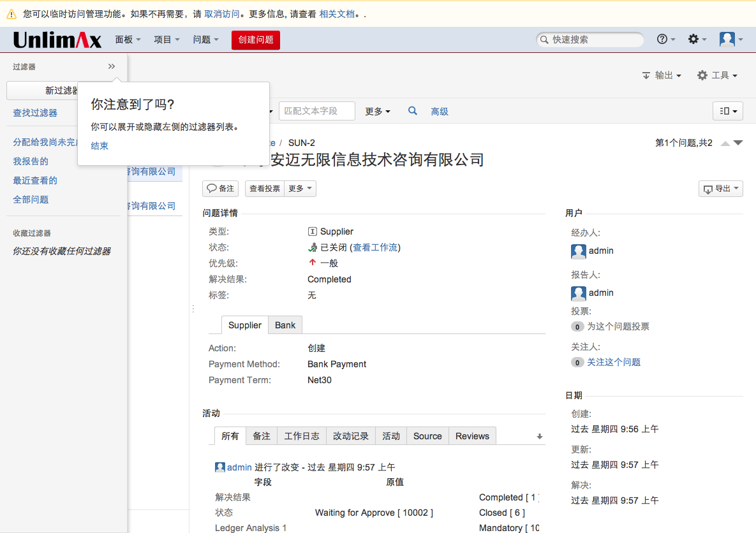This screenshot has width=756, height=533.
Task: Open the layout view switcher dropdown
Action: tap(727, 111)
